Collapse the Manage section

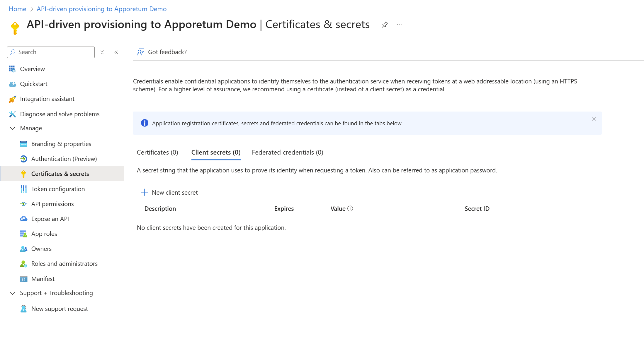click(13, 128)
